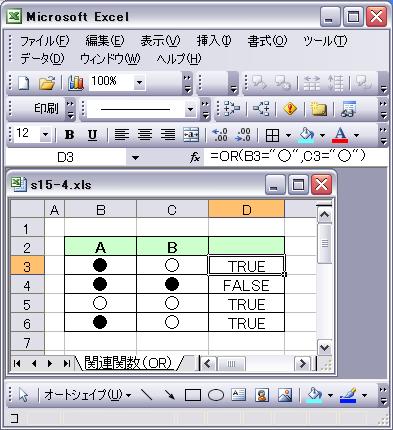The height and width of the screenshot is (430, 393).
Task: Center align text
Action: [145, 135]
